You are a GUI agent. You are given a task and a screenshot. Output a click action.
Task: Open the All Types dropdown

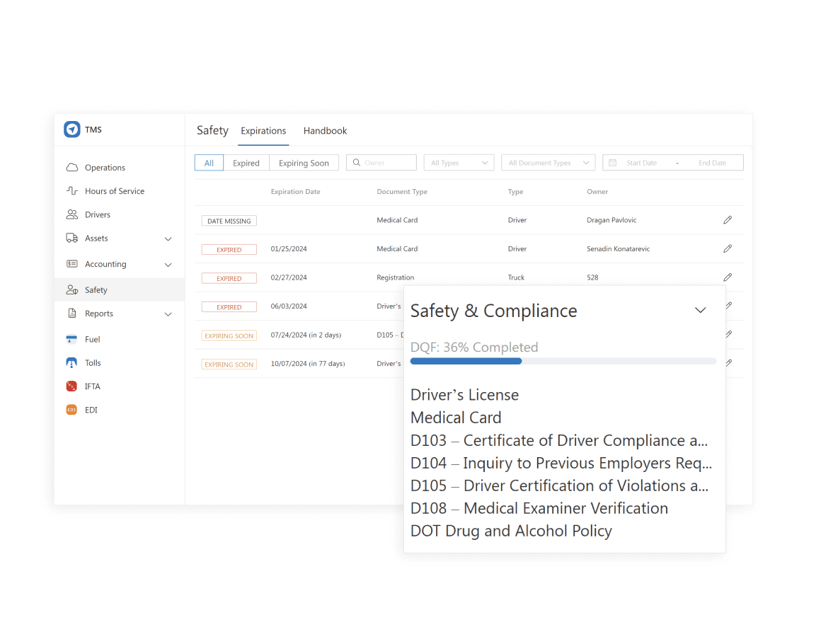click(459, 163)
